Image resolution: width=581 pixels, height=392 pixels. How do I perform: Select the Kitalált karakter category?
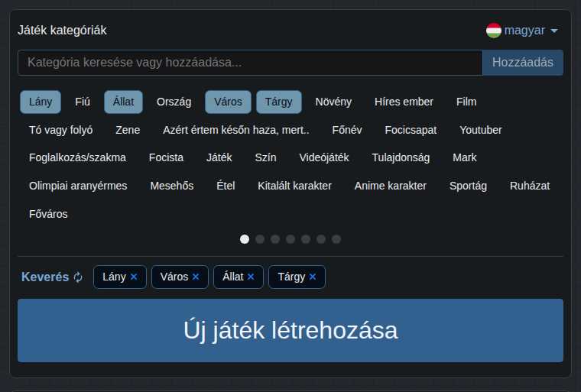point(294,186)
